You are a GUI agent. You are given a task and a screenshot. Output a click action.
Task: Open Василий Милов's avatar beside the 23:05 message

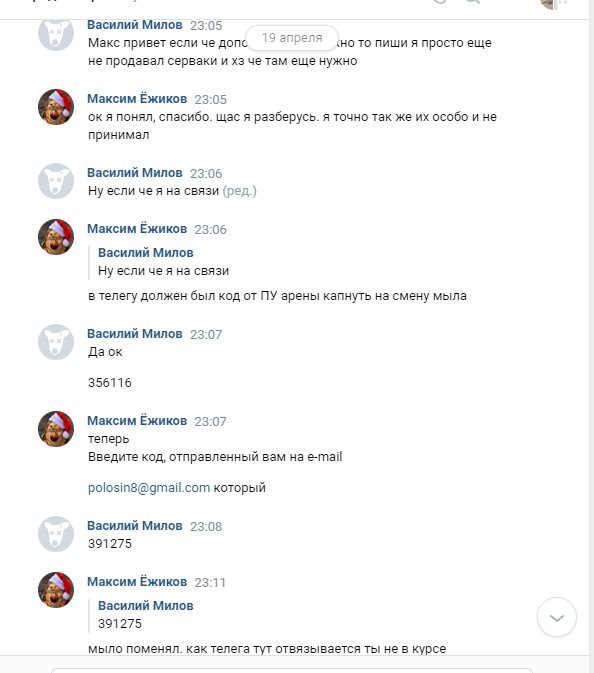(x=56, y=33)
